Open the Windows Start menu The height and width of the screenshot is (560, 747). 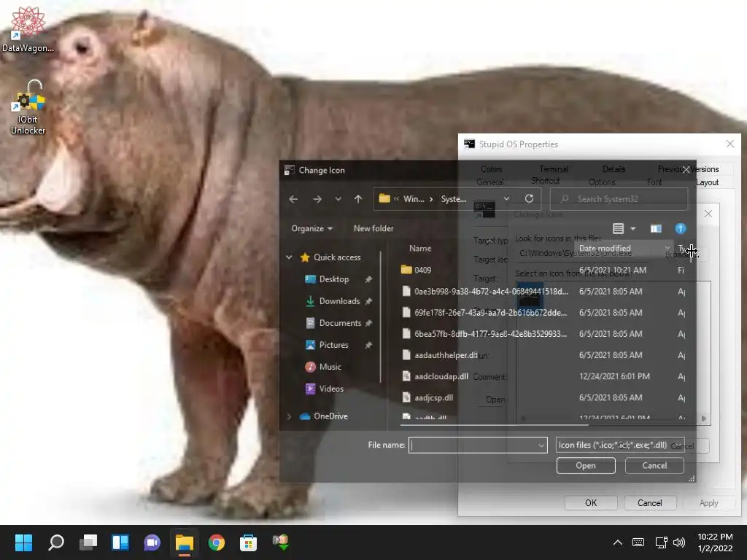[x=23, y=542]
